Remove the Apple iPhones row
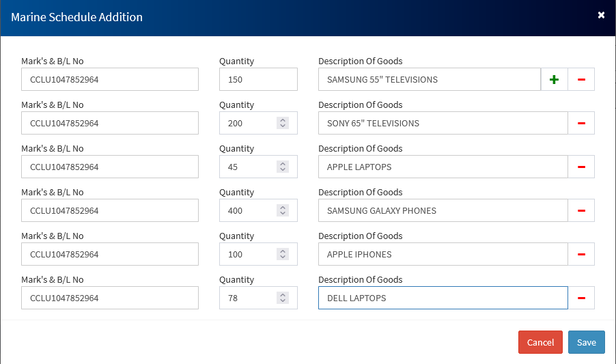This screenshot has height=364, width=616. (x=581, y=255)
